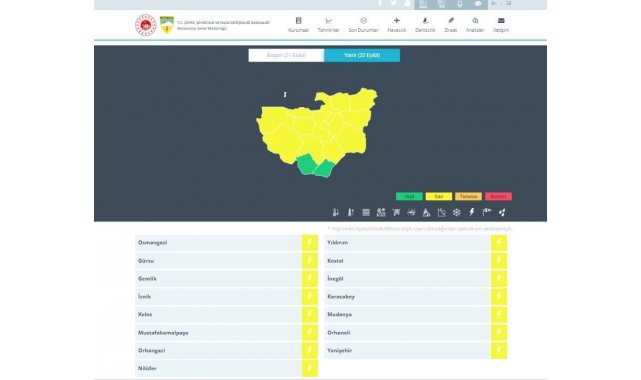Select the hot temperature warning icon
Viewport: 641px width, 380px height.
pos(351,212)
